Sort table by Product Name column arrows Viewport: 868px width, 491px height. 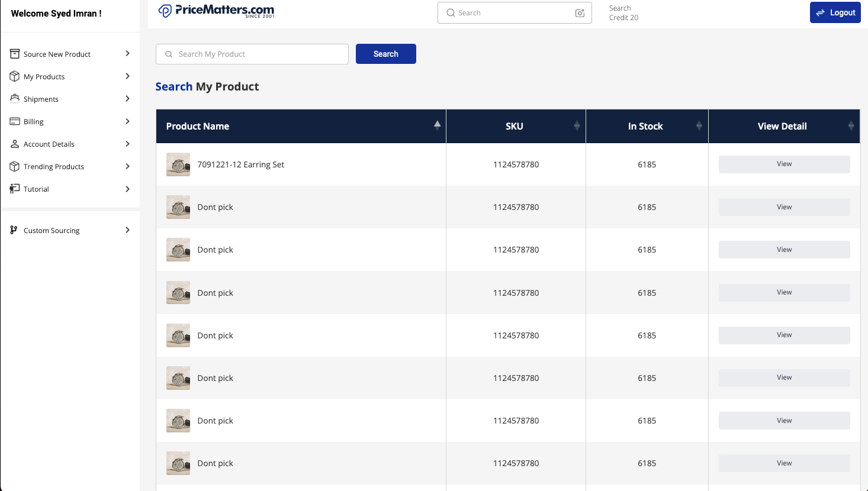(x=437, y=125)
